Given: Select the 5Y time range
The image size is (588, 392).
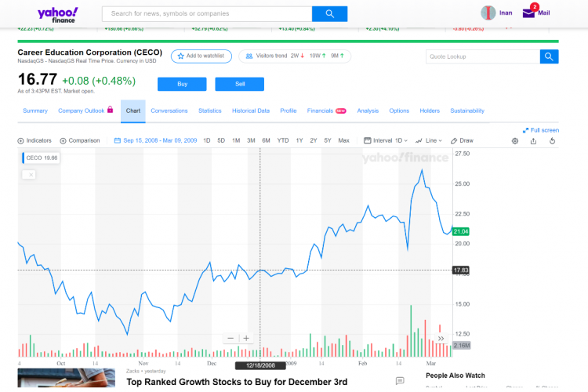Looking at the screenshot, I should 327,140.
